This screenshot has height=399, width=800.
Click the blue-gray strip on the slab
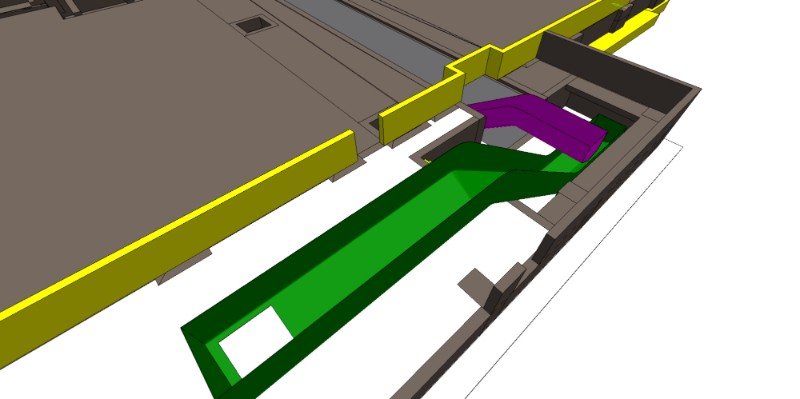[x=383, y=36]
